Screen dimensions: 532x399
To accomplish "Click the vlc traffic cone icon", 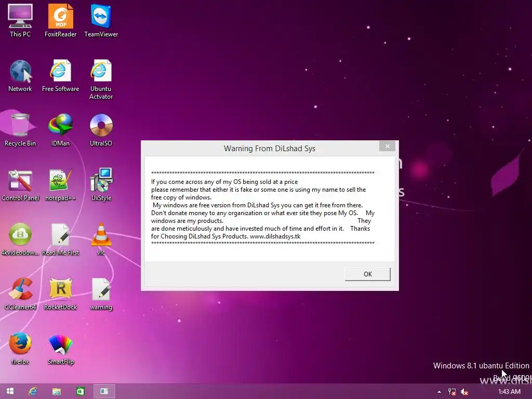I will point(101,239).
